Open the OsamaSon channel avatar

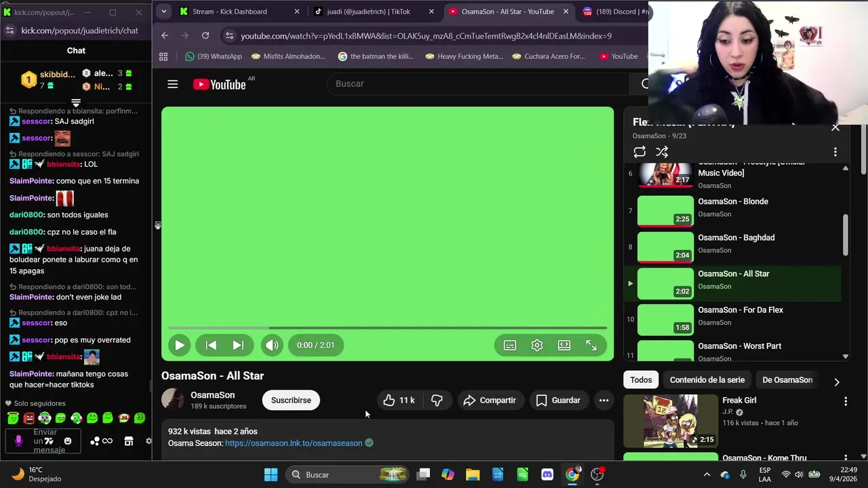(x=172, y=400)
